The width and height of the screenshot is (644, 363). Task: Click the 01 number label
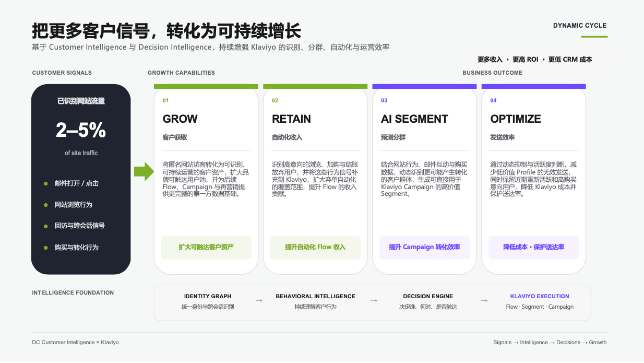(166, 100)
